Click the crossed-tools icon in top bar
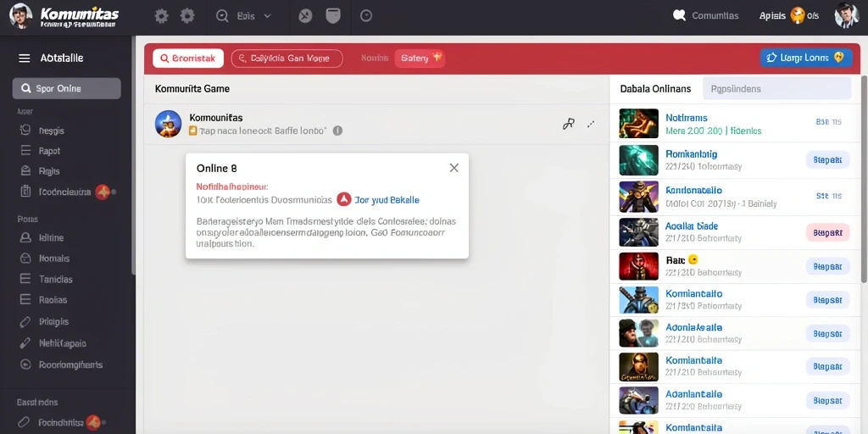The width and height of the screenshot is (868, 434). click(305, 16)
